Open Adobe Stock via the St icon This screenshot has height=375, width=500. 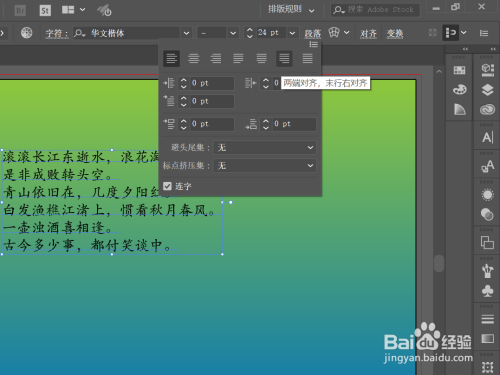pyautogui.click(x=45, y=10)
